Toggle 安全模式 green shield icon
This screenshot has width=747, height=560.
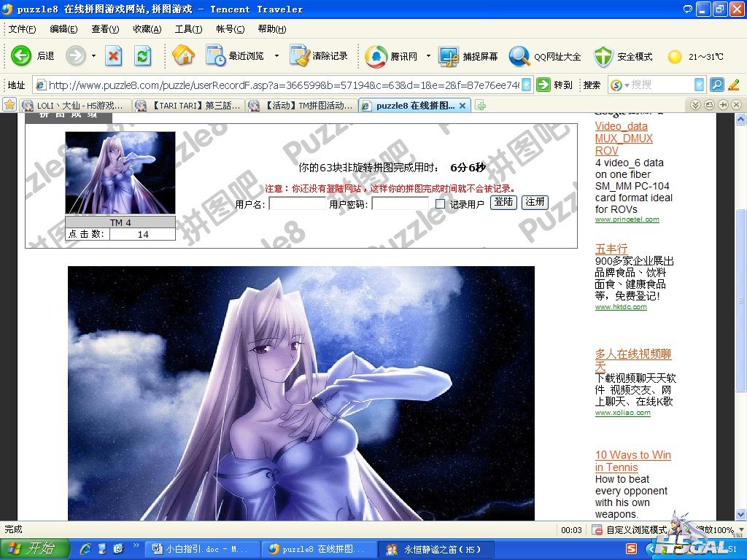(603, 57)
